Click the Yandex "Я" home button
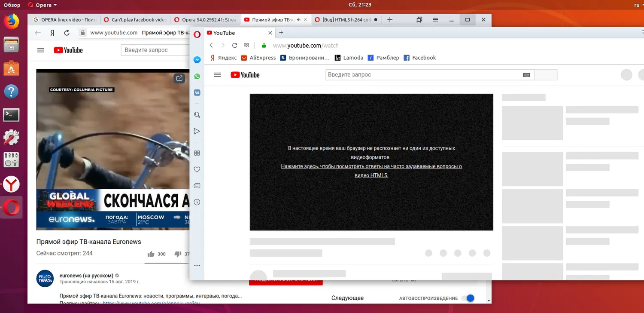Viewport: 644px width, 313px height. [x=52, y=33]
